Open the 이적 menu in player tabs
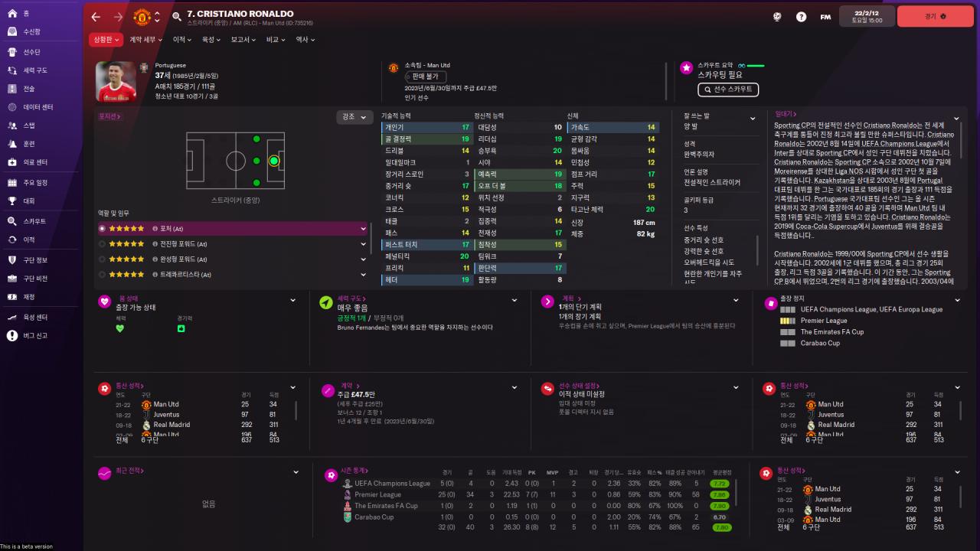 click(x=183, y=39)
